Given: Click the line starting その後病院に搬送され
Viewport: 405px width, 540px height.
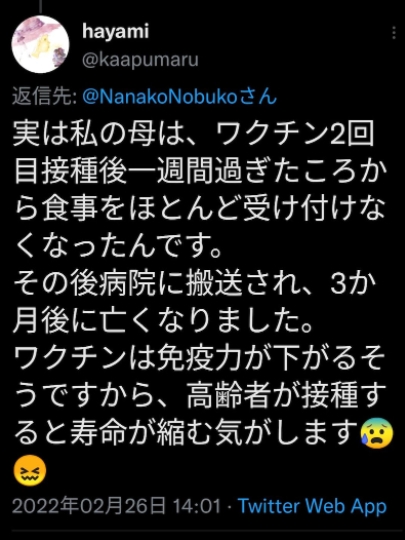Looking at the screenshot, I should coord(194,285).
